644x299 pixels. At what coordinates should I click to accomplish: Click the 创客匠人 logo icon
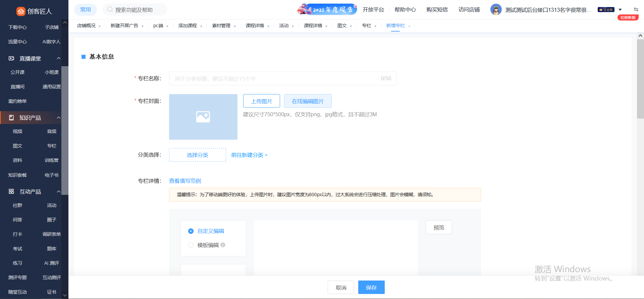[x=21, y=11]
